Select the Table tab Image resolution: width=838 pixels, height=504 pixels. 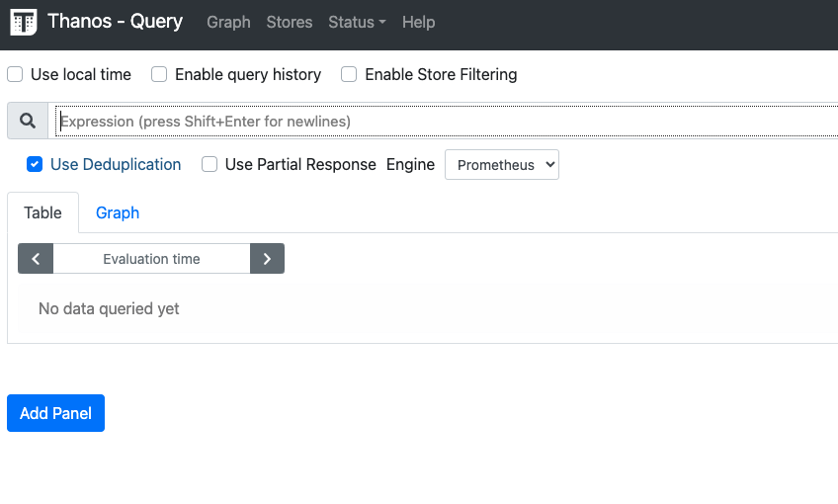pyautogui.click(x=42, y=212)
